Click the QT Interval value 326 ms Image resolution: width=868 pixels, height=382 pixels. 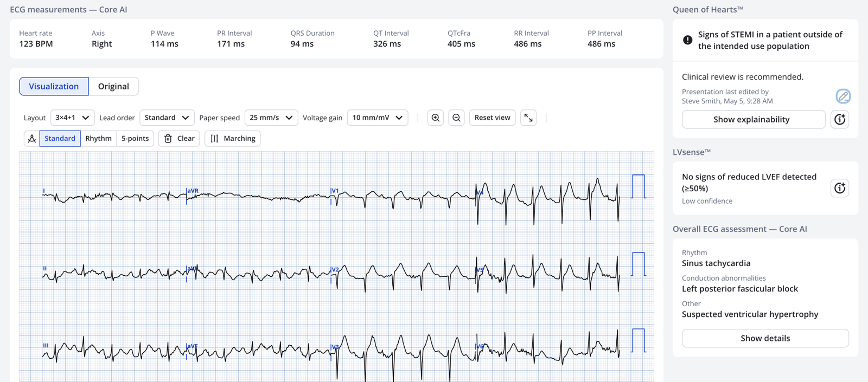(387, 44)
